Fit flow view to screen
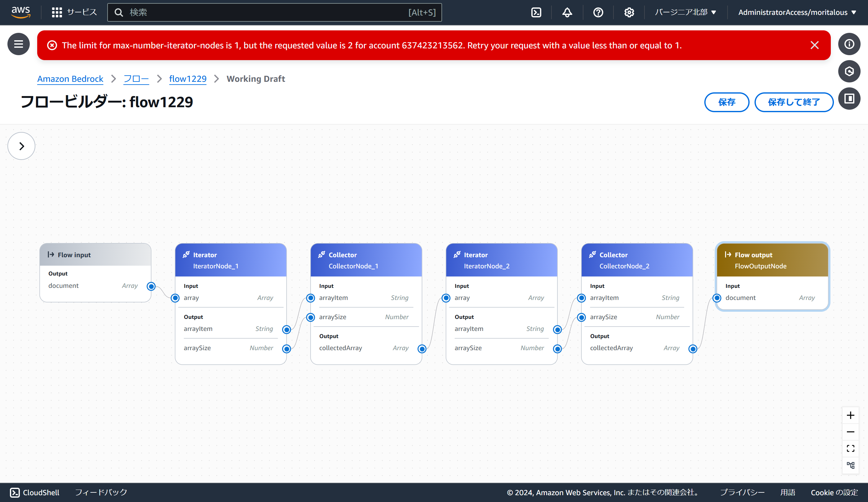This screenshot has height=502, width=868. pos(850,448)
